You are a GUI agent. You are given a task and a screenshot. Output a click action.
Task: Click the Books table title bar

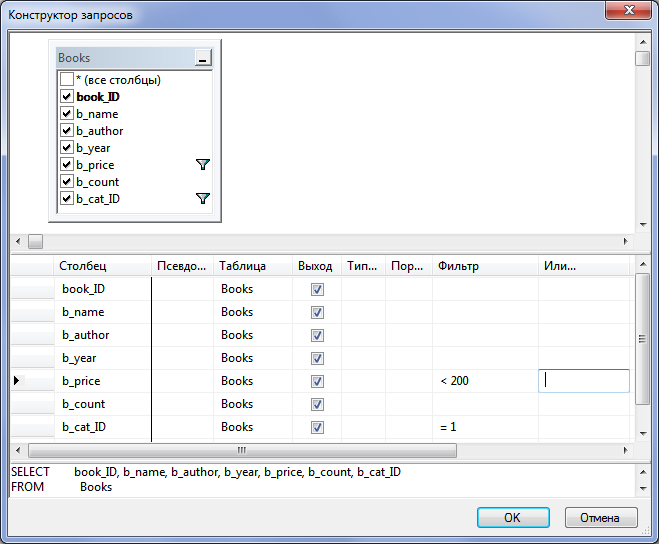126,58
